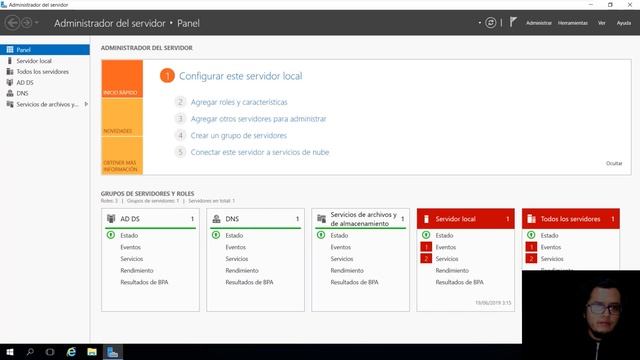Viewport: 640px width, 360px height.
Task: Click Todos los servidores tile icon
Action: point(531,219)
